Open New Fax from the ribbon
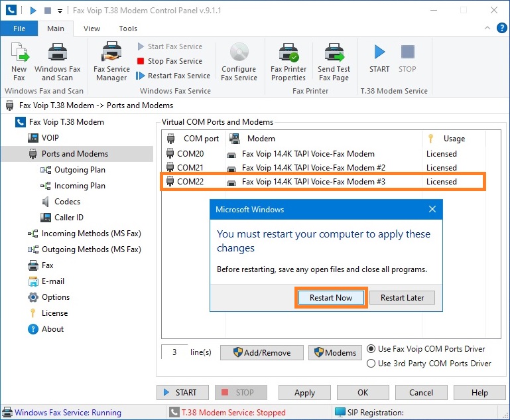The width and height of the screenshot is (510, 420). pos(19,62)
